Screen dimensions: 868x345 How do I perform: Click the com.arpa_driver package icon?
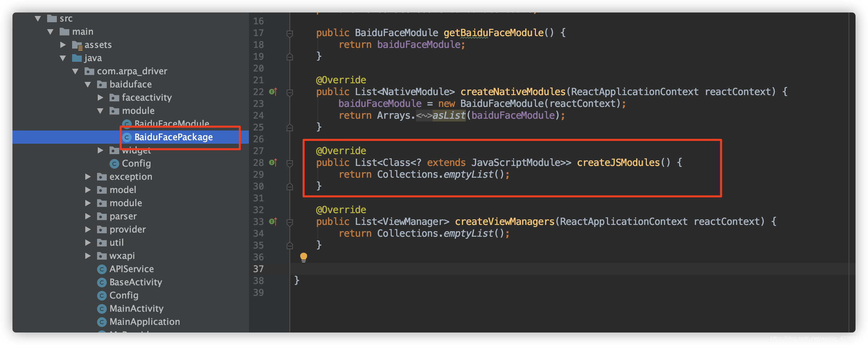[89, 71]
